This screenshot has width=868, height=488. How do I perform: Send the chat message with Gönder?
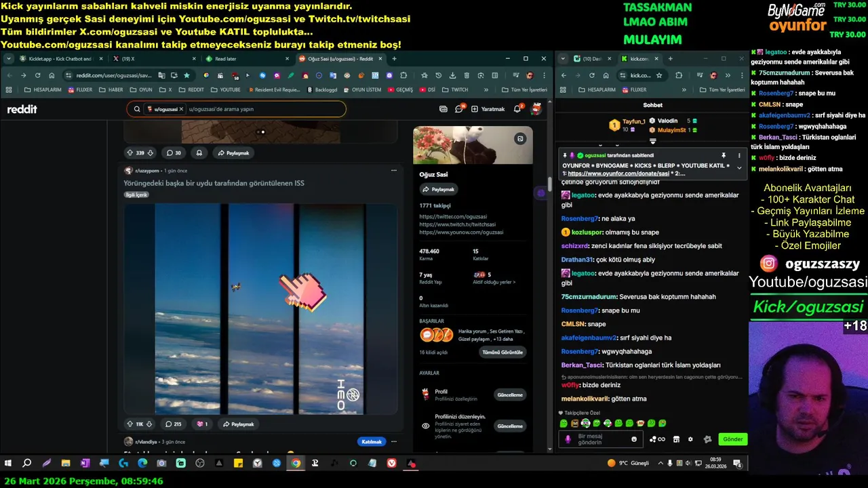tap(732, 439)
